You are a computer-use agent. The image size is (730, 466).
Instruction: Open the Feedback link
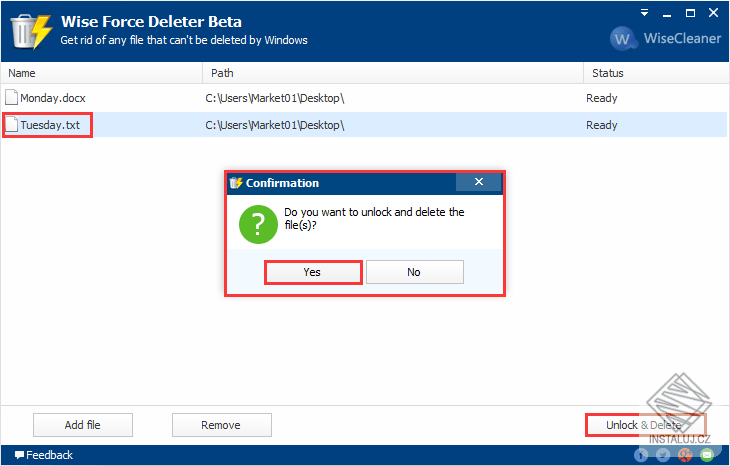point(44,455)
